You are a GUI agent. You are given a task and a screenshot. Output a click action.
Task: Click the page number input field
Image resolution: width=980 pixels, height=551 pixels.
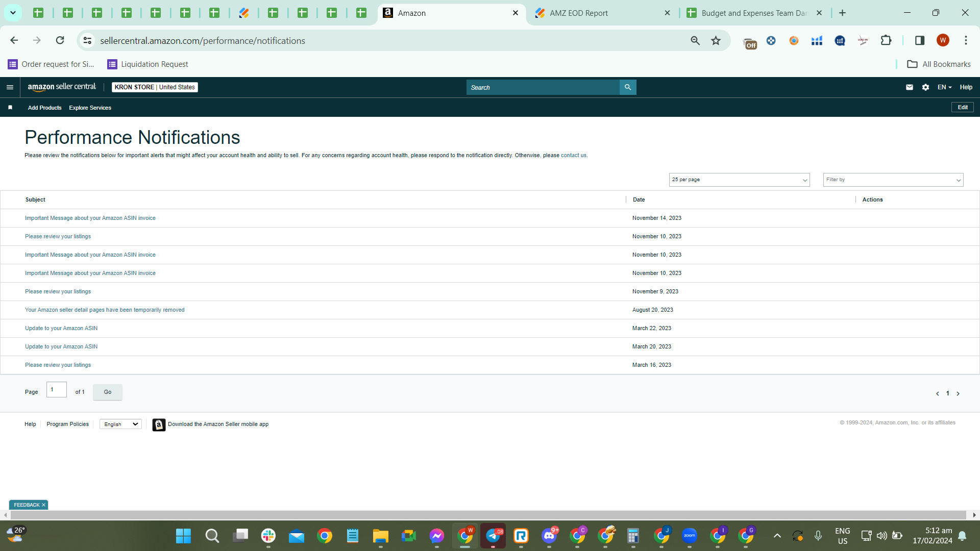[57, 389]
